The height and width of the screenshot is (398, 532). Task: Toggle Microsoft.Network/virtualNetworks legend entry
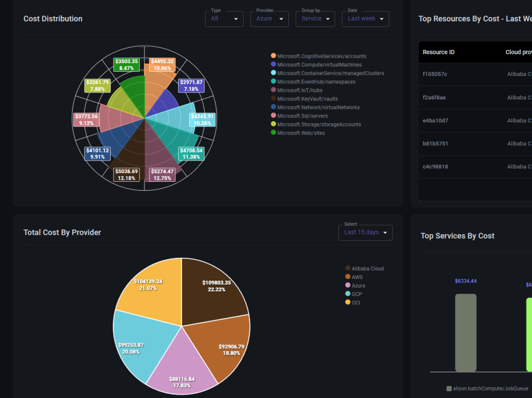pos(315,107)
